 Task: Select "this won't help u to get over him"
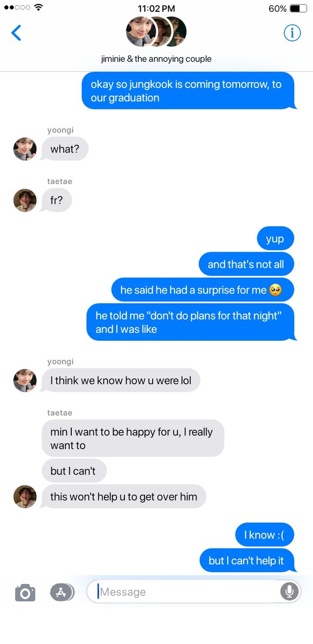tap(124, 496)
